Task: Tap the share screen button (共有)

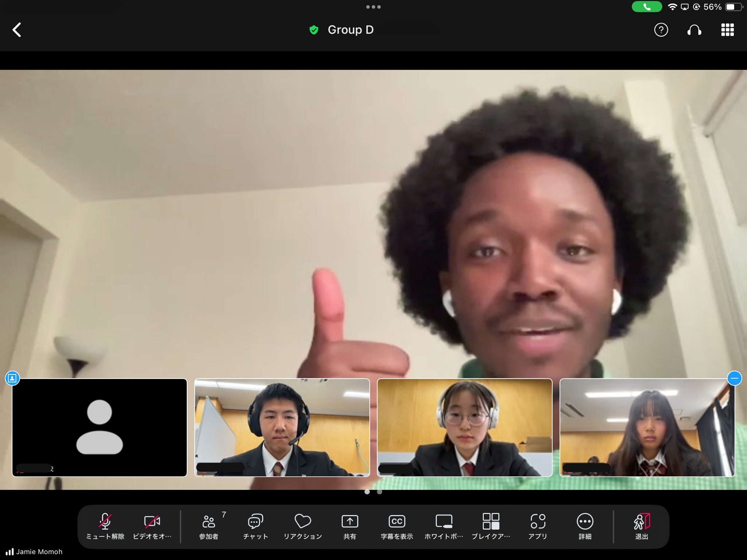Action: coord(350,526)
